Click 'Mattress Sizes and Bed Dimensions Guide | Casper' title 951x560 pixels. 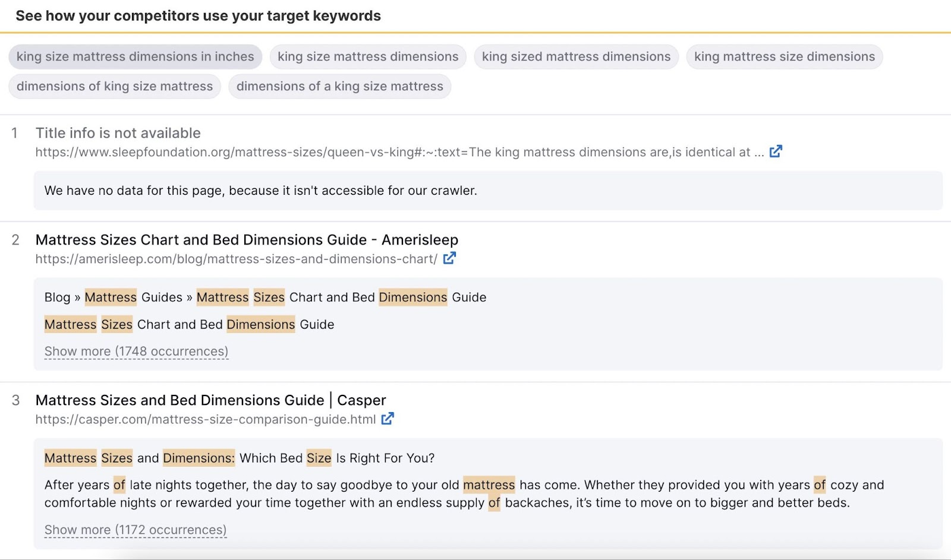click(210, 400)
